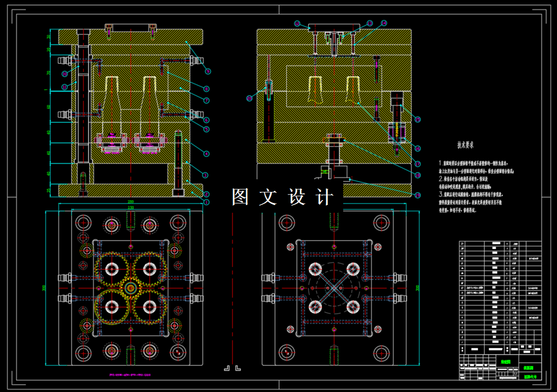Click part balloon number 2
The height and width of the screenshot is (392, 557).
pyautogui.click(x=206, y=194)
